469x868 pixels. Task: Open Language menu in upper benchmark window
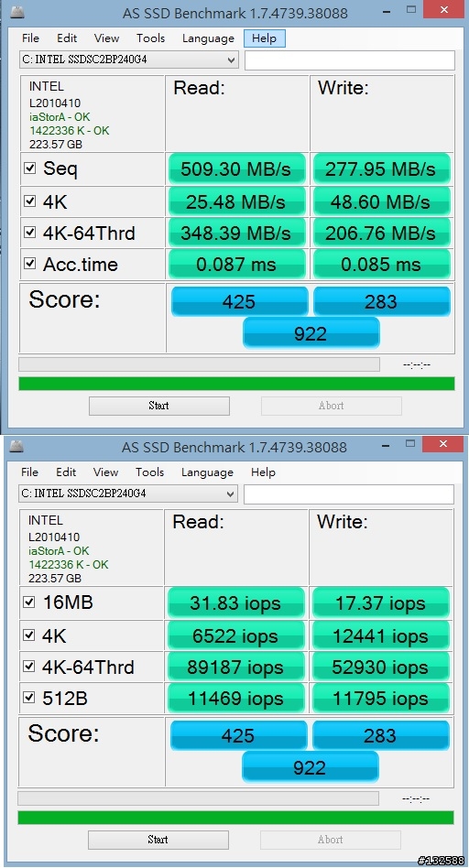tap(208, 38)
